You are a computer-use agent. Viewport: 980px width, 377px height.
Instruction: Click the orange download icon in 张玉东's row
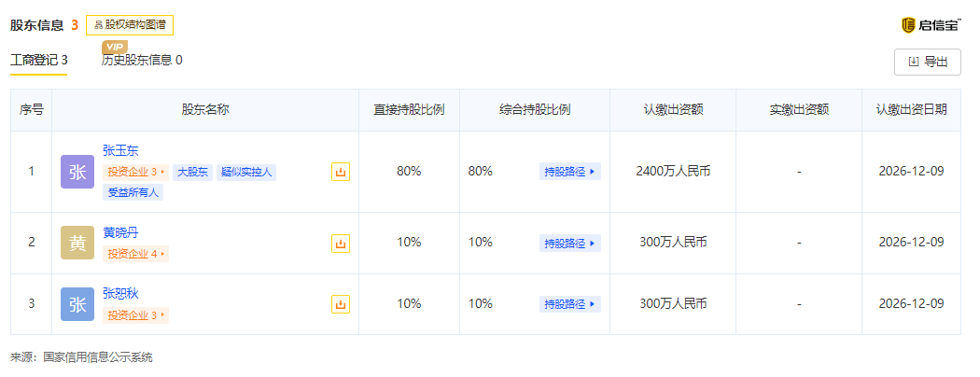[340, 172]
